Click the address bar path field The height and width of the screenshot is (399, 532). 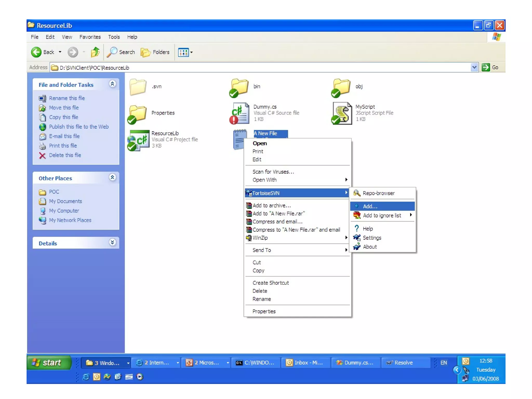click(x=260, y=68)
